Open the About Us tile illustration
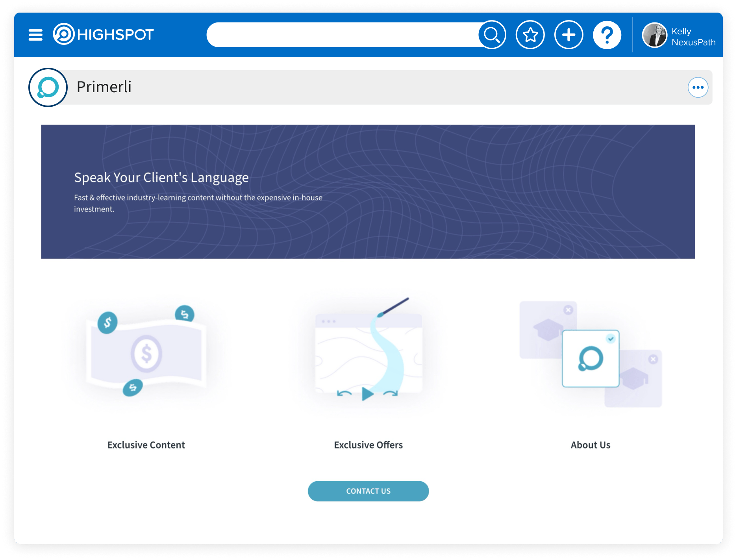The width and height of the screenshot is (737, 560). pos(591,354)
